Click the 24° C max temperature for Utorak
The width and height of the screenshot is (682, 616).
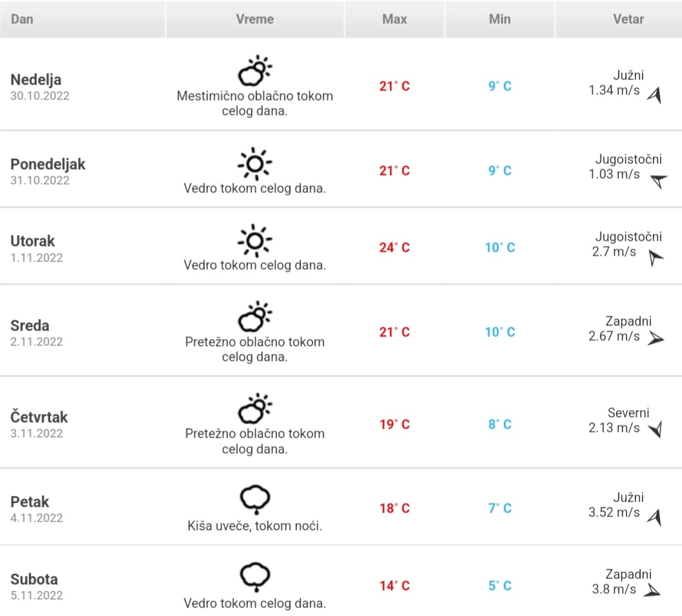coord(395,247)
